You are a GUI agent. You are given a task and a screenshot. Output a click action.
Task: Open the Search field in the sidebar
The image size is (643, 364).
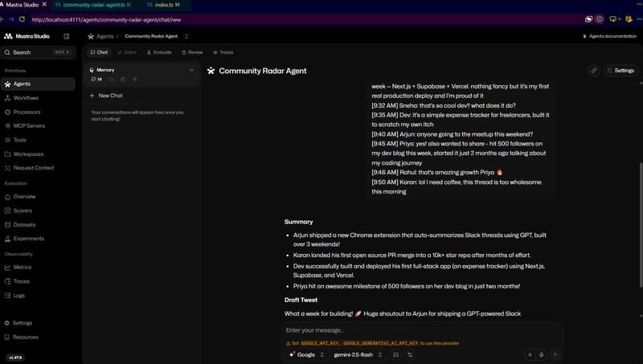tap(38, 52)
